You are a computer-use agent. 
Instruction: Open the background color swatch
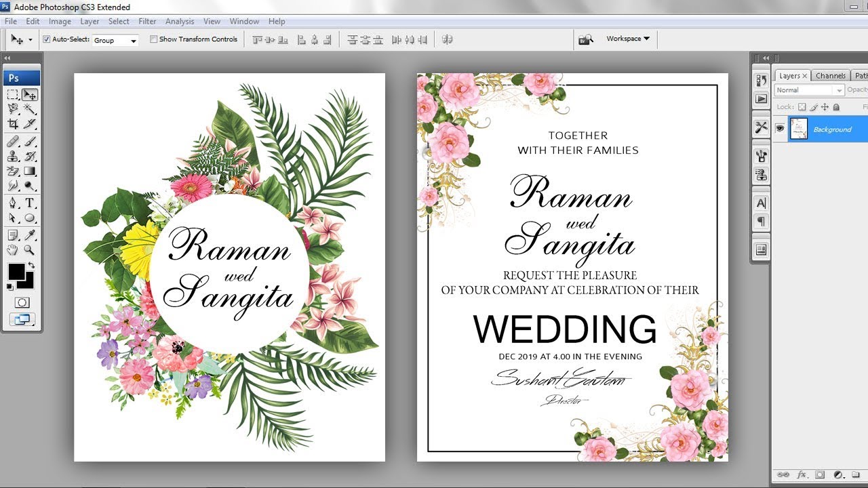coord(26,281)
